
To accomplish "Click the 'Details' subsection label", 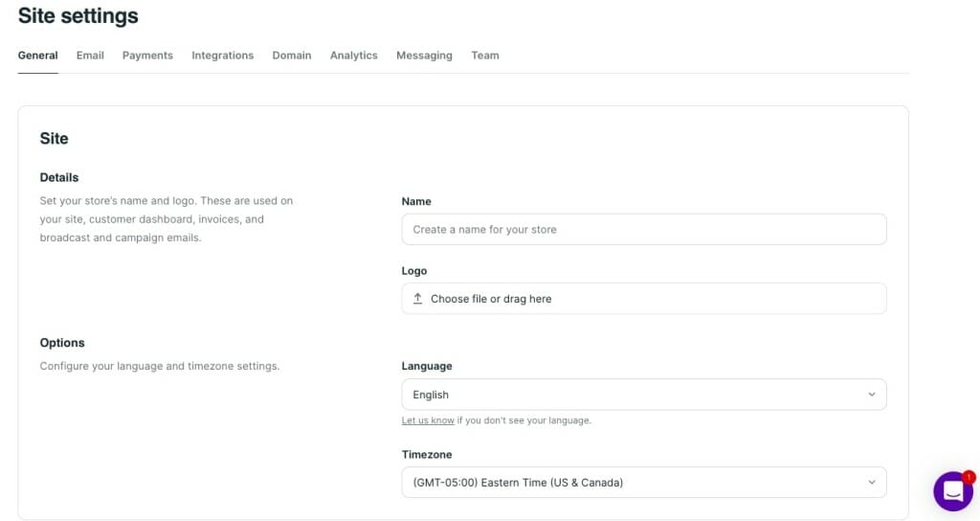I will tap(58, 177).
